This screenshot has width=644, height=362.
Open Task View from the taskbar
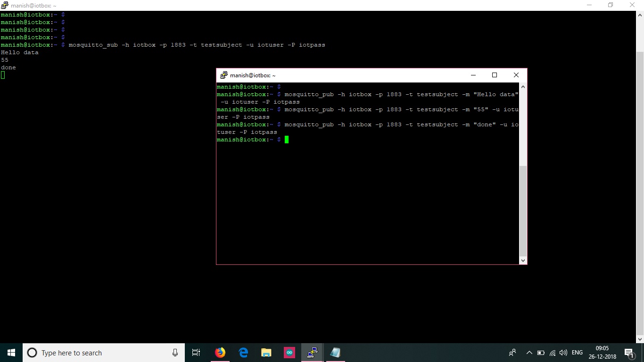click(196, 353)
